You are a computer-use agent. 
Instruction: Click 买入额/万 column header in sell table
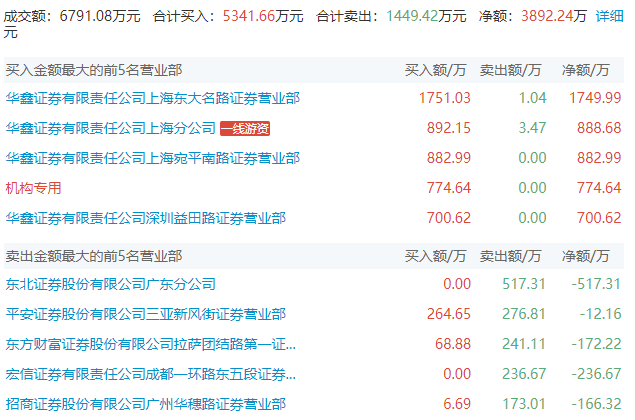pos(435,256)
